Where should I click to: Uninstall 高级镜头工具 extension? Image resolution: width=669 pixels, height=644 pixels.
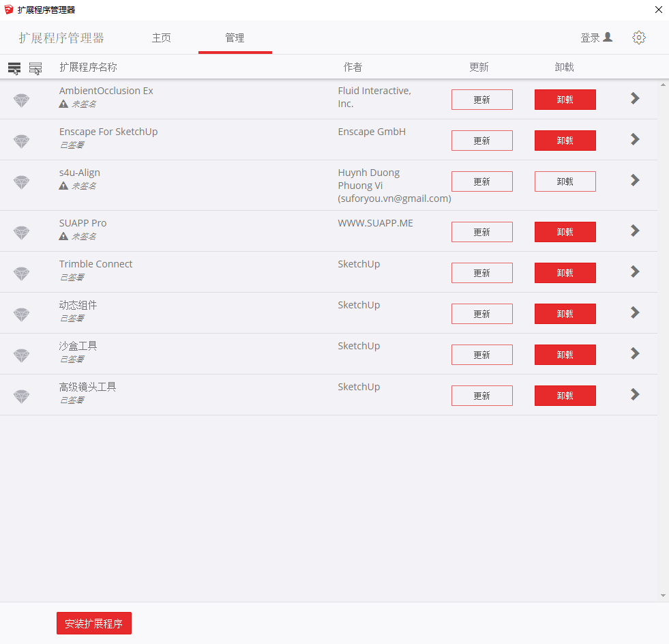565,396
